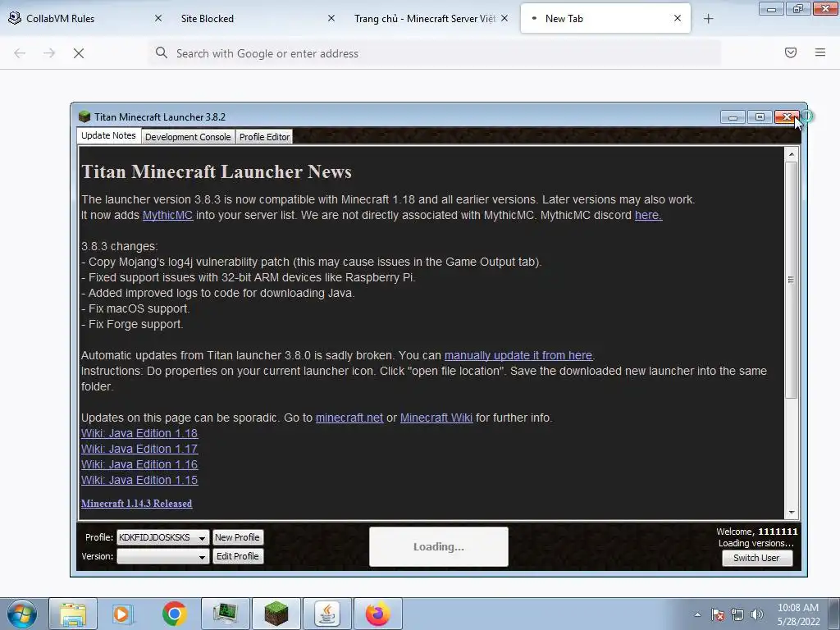Screen dimensions: 840x630
Task: Switch to CollabVM Rules tab
Action: tap(85, 18)
